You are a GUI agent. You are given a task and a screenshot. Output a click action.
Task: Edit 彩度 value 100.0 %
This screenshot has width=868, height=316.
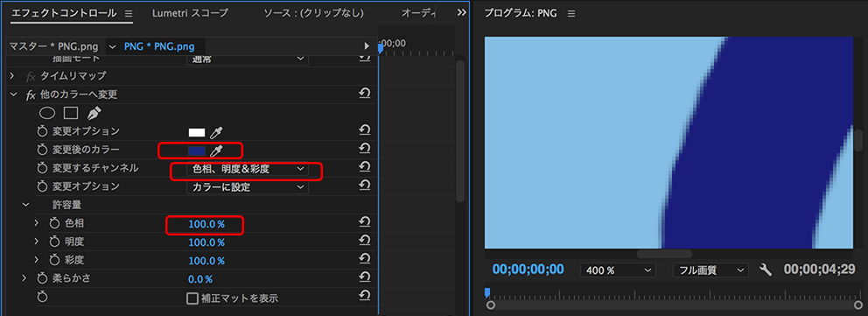point(206,261)
